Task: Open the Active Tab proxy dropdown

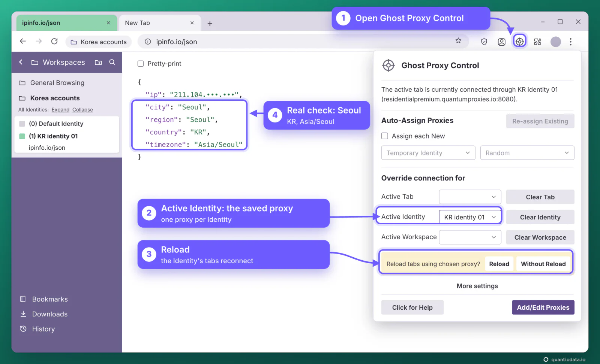Action: coord(470,197)
